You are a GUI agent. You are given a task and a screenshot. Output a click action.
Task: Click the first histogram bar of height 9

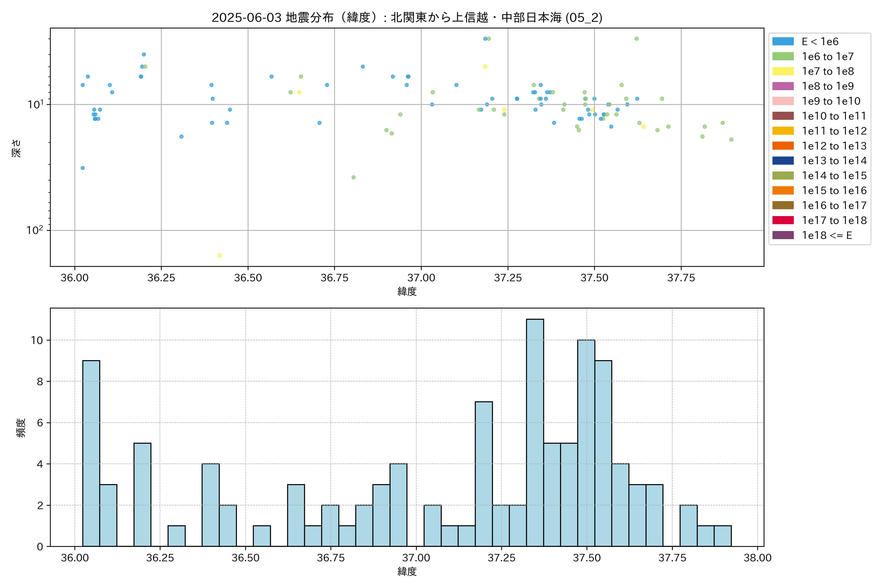click(x=91, y=453)
